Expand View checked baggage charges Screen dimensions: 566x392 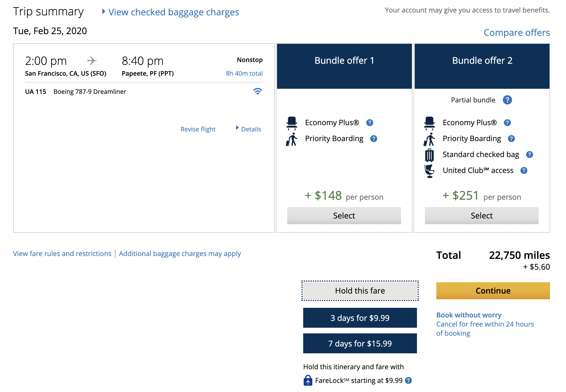click(173, 12)
